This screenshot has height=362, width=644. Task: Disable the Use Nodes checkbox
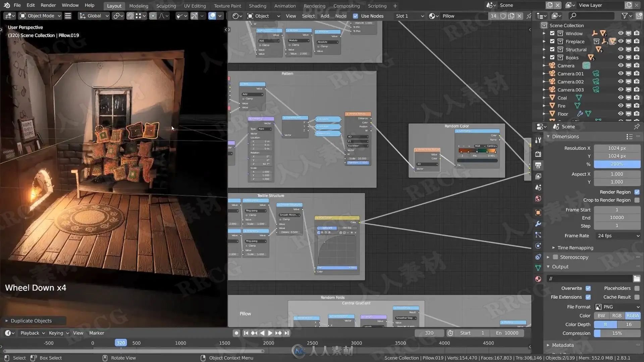point(356,16)
